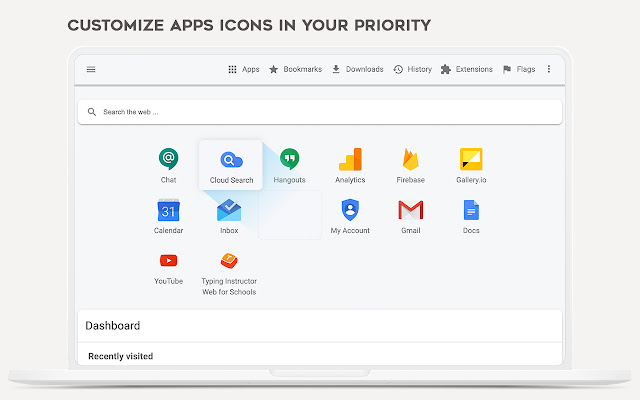Select the Extensions menu label
Screen dimensions: 640x400
click(474, 69)
